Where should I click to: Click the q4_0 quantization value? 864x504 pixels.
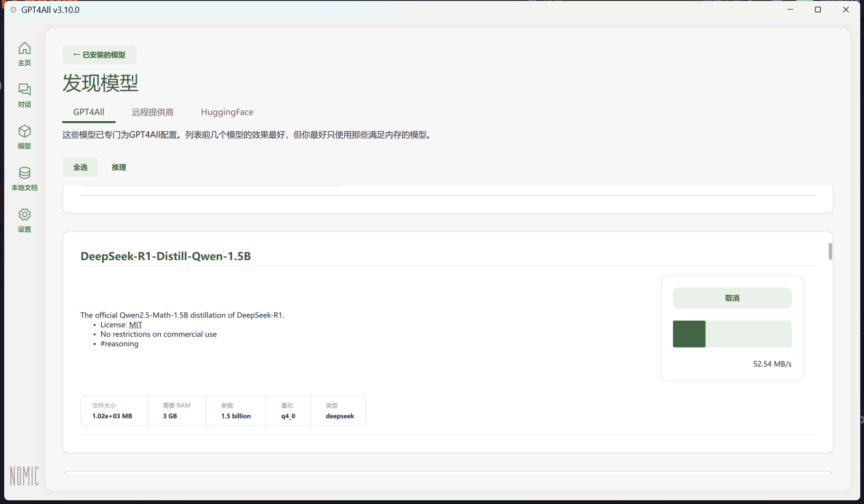288,416
